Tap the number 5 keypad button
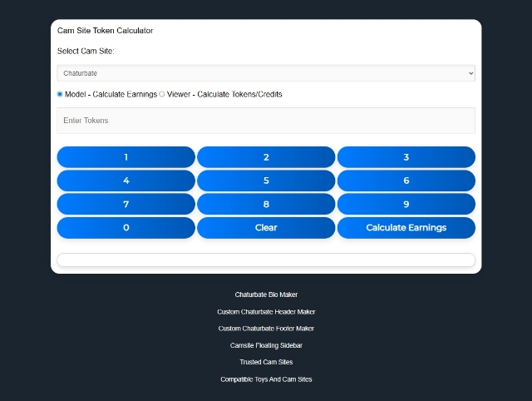 tap(266, 181)
